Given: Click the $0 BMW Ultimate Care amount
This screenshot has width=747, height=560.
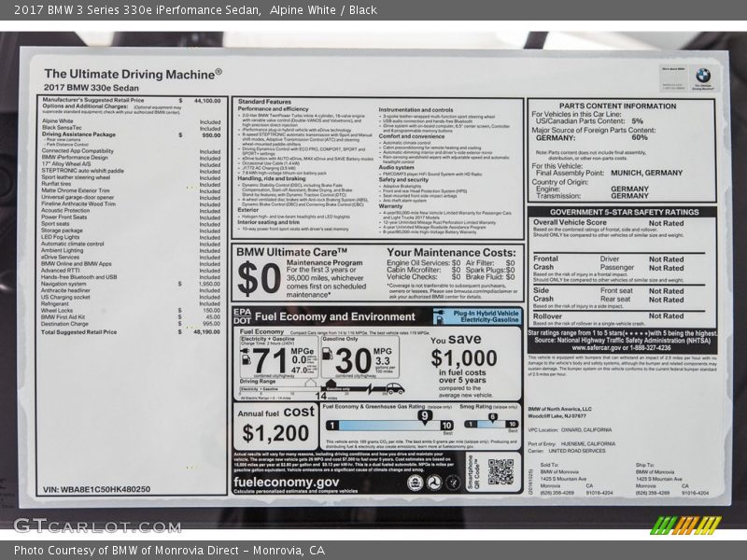Looking at the screenshot, I should click(259, 277).
